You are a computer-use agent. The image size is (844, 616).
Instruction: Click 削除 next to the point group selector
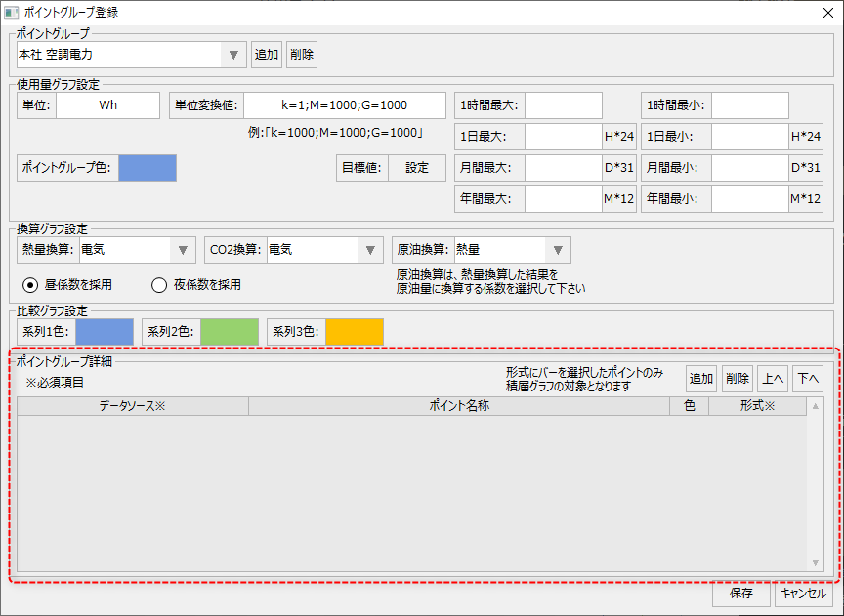click(301, 55)
